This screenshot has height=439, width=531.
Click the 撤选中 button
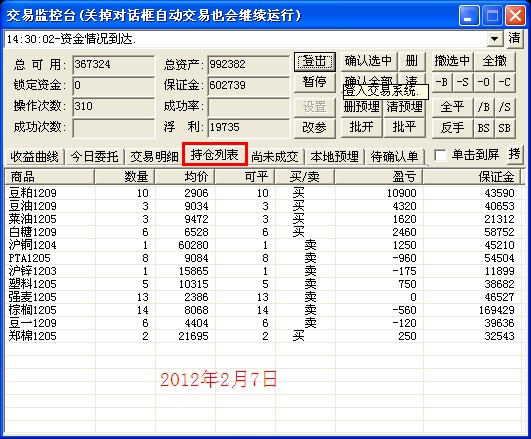452,61
